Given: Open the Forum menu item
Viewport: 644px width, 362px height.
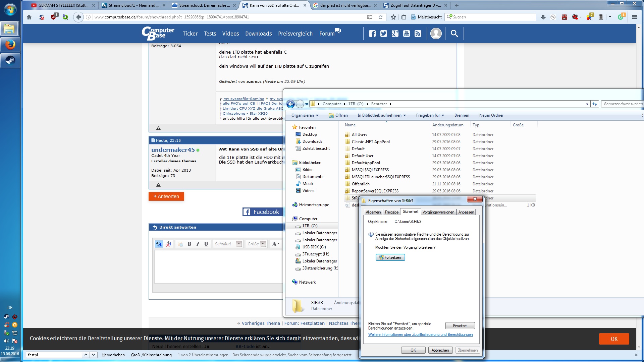Looking at the screenshot, I should pos(327,34).
